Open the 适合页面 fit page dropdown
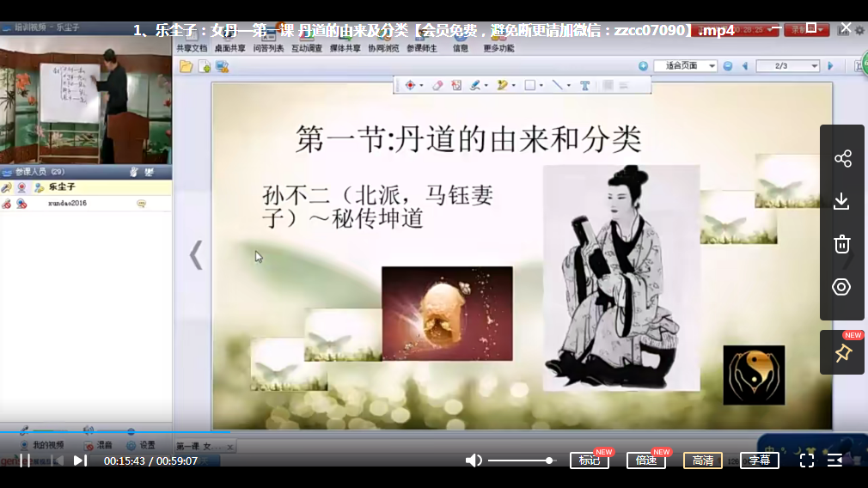The image size is (868, 488). pyautogui.click(x=685, y=66)
